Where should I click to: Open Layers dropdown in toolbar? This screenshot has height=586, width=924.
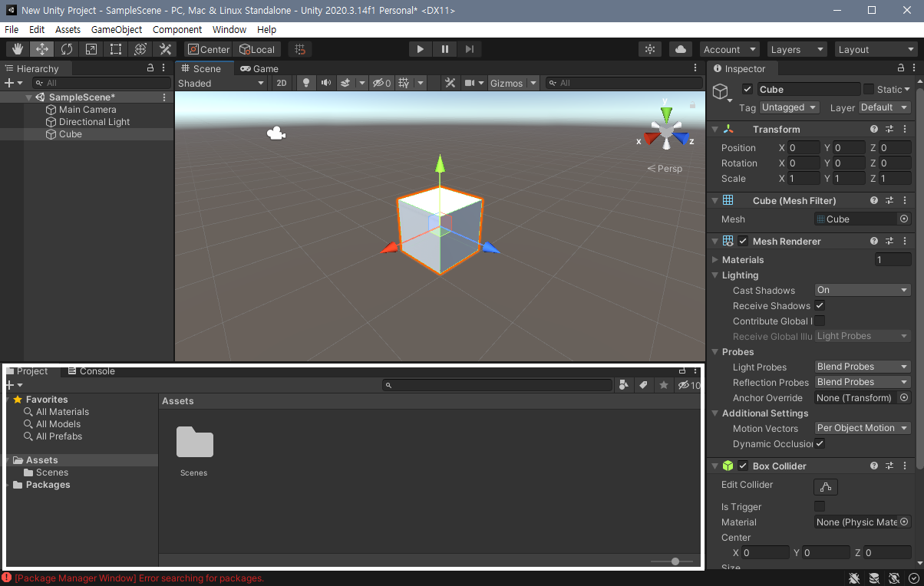[797, 49]
